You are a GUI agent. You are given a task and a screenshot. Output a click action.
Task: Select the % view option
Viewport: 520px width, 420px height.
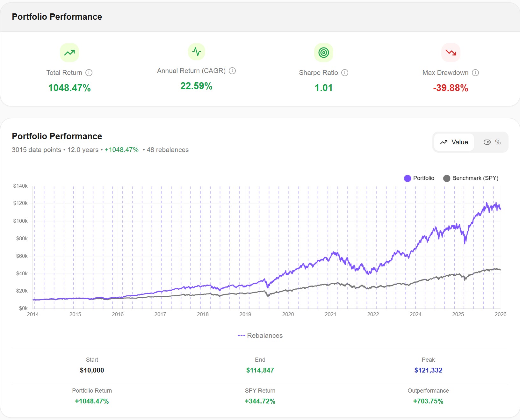(x=498, y=142)
